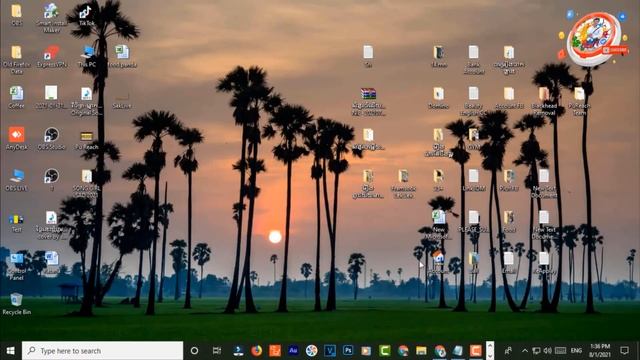The height and width of the screenshot is (360, 640).
Task: Open the WinRAR archive on desktop
Action: pyautogui.click(x=368, y=101)
